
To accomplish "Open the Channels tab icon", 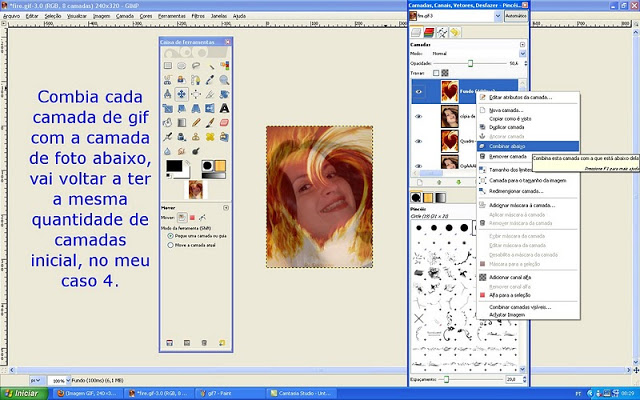I will (431, 33).
